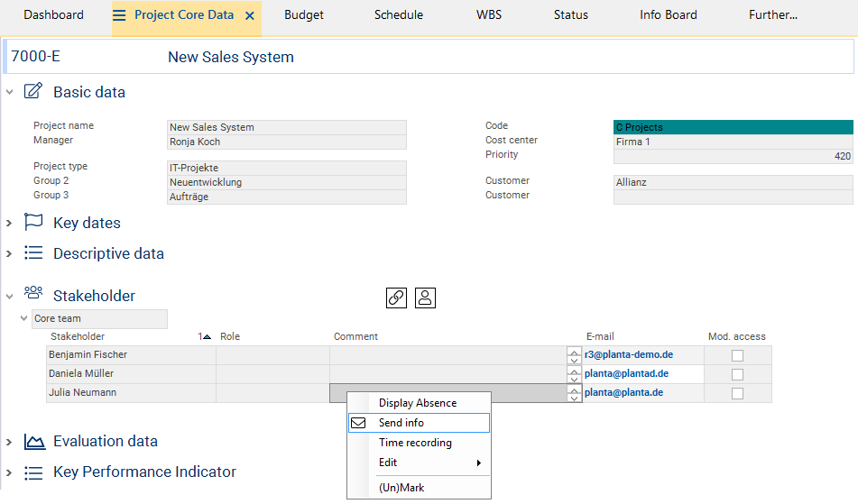The image size is (858, 504).
Task: Switch to the Budget tab
Action: [x=304, y=15]
